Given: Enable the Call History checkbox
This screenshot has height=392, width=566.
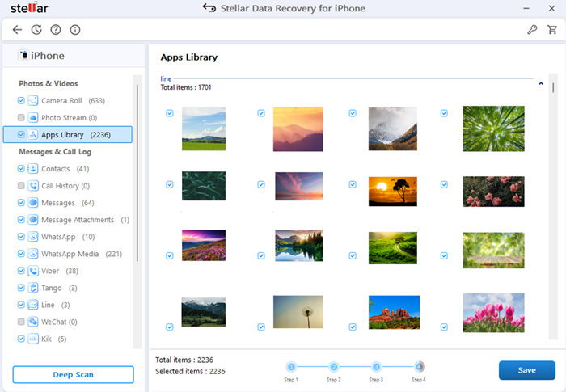Looking at the screenshot, I should (21, 186).
